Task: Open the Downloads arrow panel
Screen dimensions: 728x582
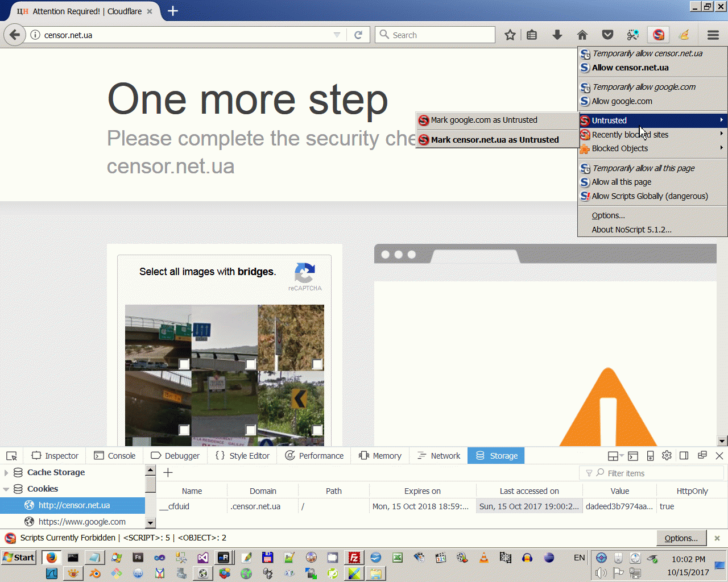Action: pos(557,35)
